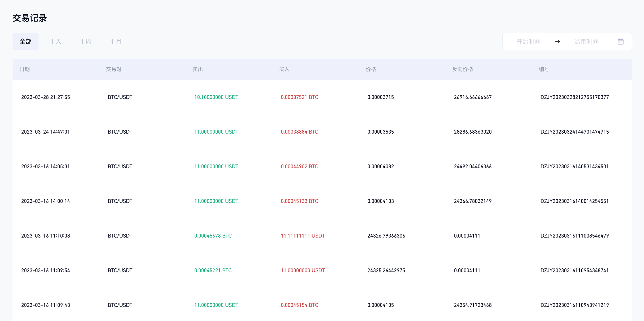
Task: Click the 反向价格 column header
Action: [x=462, y=69]
